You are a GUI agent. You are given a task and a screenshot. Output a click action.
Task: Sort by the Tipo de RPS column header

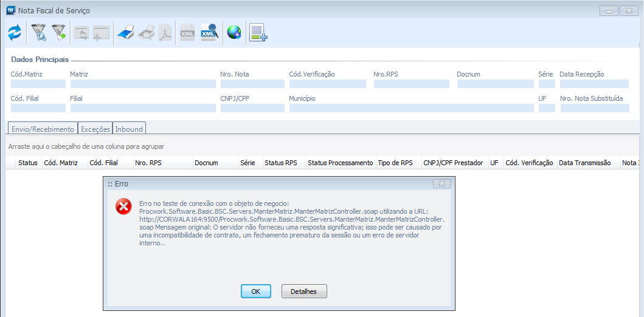click(398, 163)
